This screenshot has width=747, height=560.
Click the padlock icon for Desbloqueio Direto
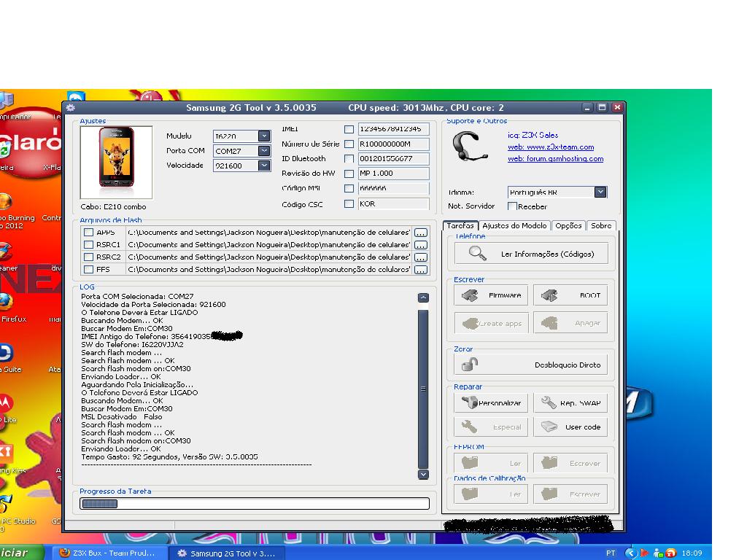click(x=471, y=365)
